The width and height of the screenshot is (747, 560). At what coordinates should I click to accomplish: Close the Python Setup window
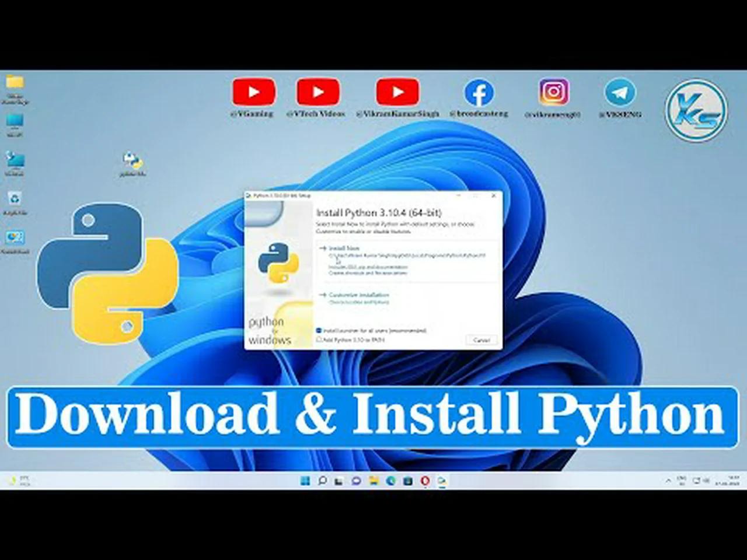(494, 195)
